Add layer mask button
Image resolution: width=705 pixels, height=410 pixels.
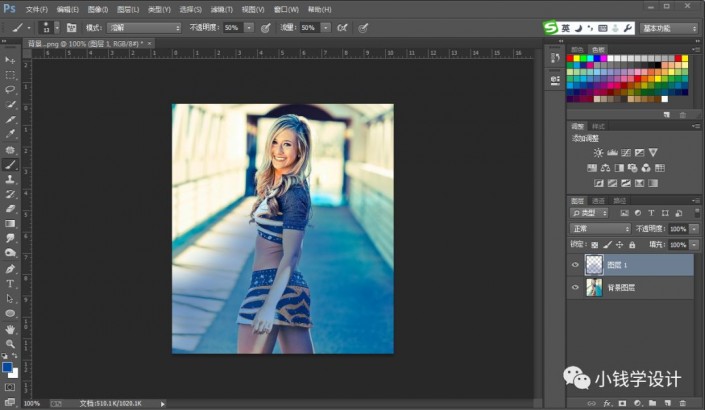pyautogui.click(x=622, y=403)
